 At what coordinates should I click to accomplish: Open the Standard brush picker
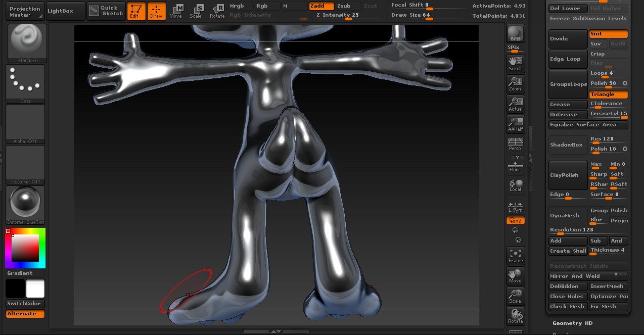(27, 43)
